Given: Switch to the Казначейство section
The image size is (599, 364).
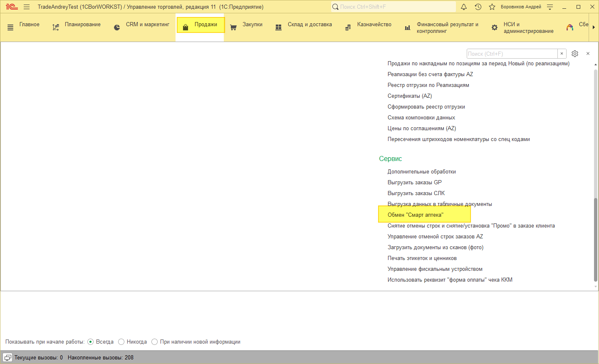Looking at the screenshot, I should 374,25.
